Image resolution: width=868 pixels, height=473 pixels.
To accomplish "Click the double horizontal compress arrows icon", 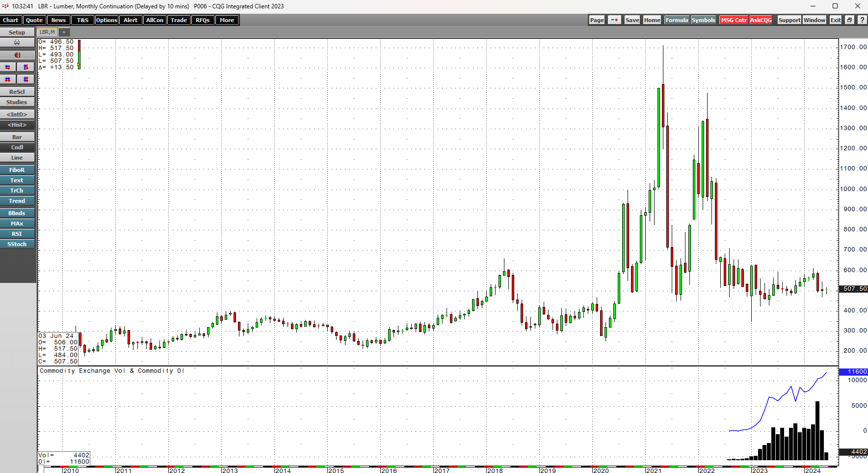I will [x=8, y=79].
